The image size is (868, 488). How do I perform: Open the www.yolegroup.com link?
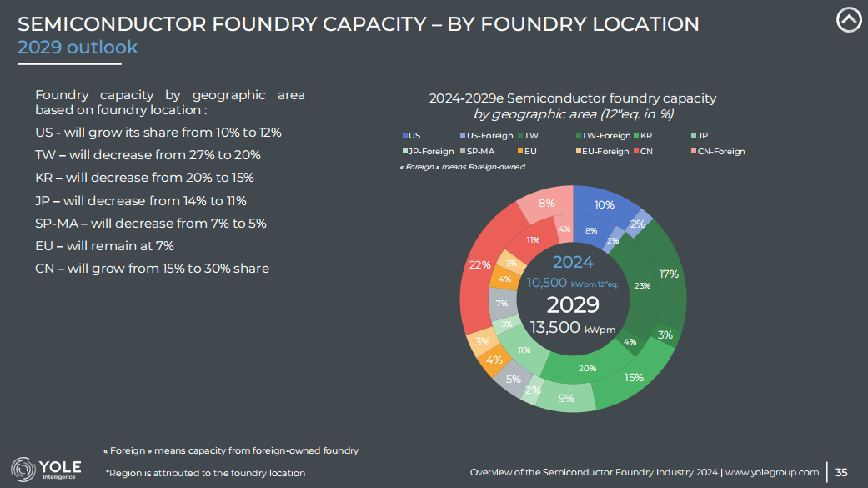[771, 472]
